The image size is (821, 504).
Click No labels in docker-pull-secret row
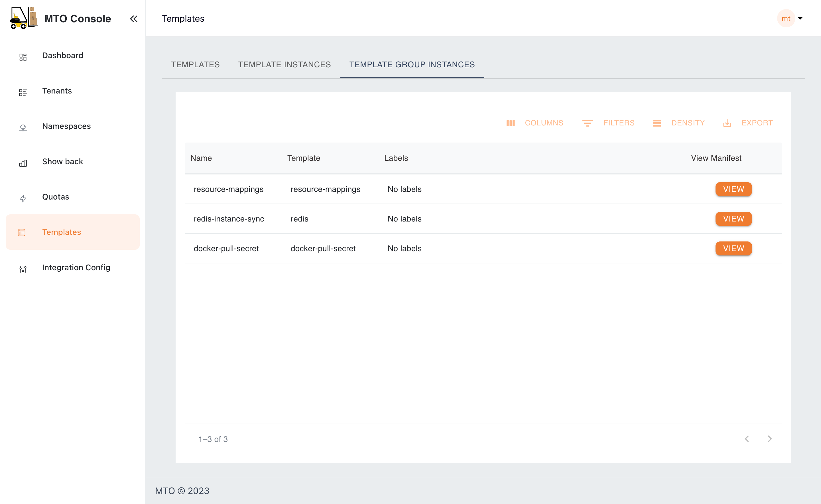click(404, 248)
